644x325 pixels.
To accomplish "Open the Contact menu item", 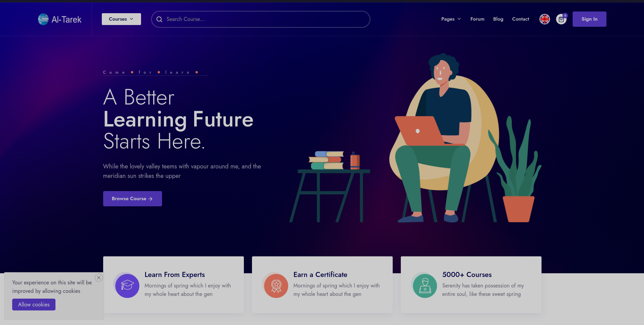I will tap(521, 19).
